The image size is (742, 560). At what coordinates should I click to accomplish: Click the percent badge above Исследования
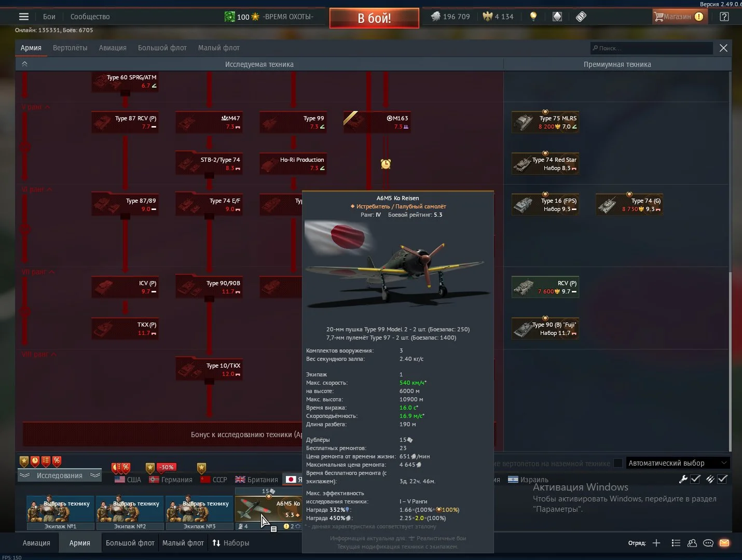pyautogui.click(x=57, y=461)
